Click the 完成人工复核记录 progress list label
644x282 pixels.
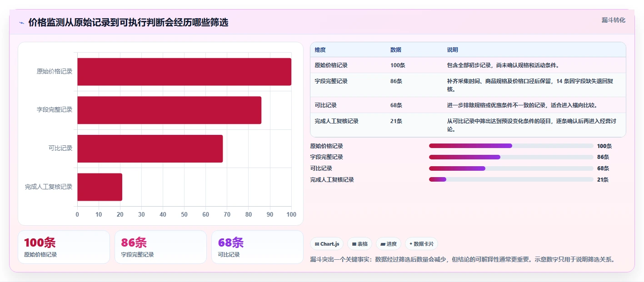click(332, 179)
